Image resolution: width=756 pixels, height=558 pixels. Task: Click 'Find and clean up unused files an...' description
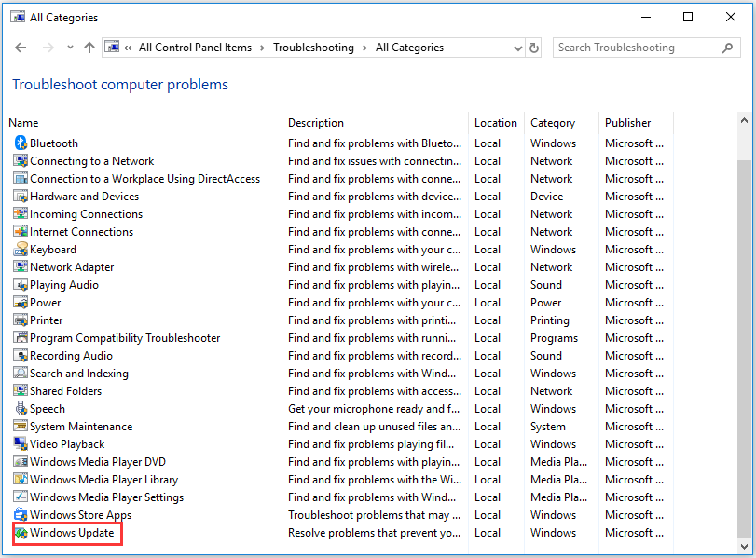(374, 427)
